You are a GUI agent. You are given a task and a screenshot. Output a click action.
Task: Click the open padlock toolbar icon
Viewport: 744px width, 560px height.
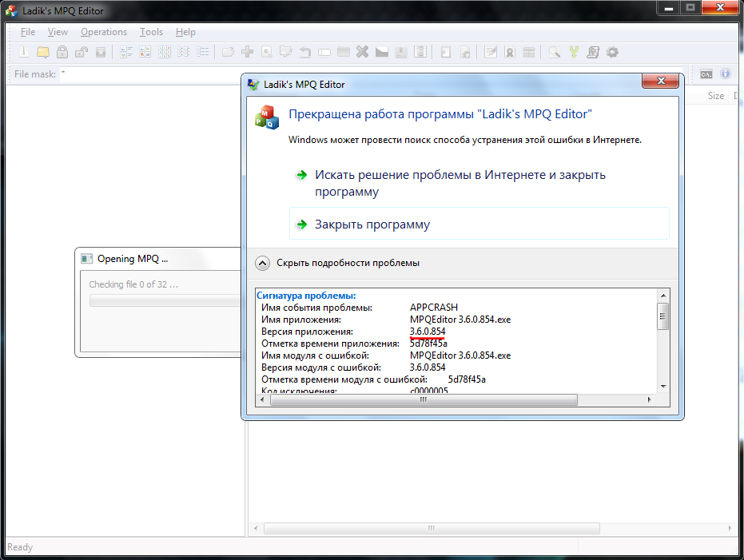click(82, 52)
